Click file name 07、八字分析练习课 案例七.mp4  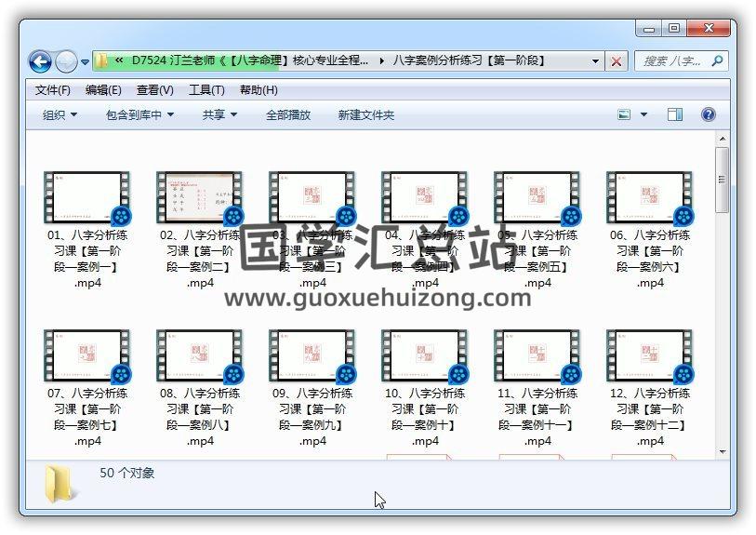(87, 417)
